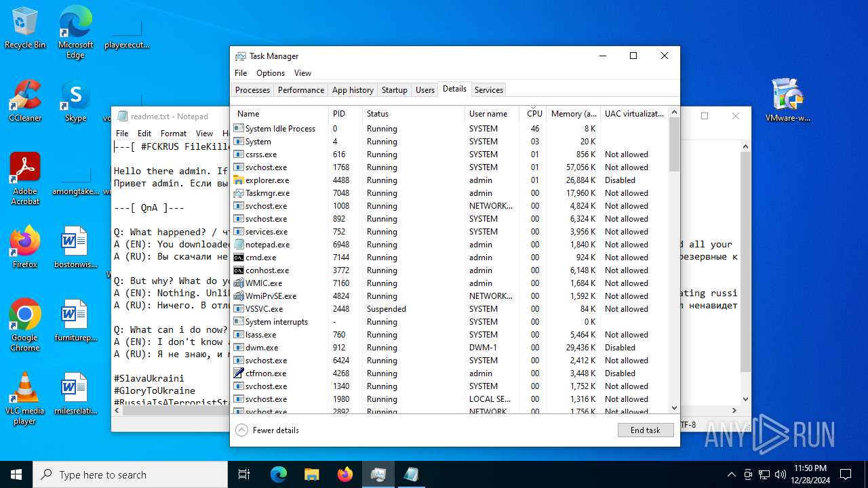This screenshot has height=488, width=868.
Task: Open volume control in system tray
Action: coord(780,474)
